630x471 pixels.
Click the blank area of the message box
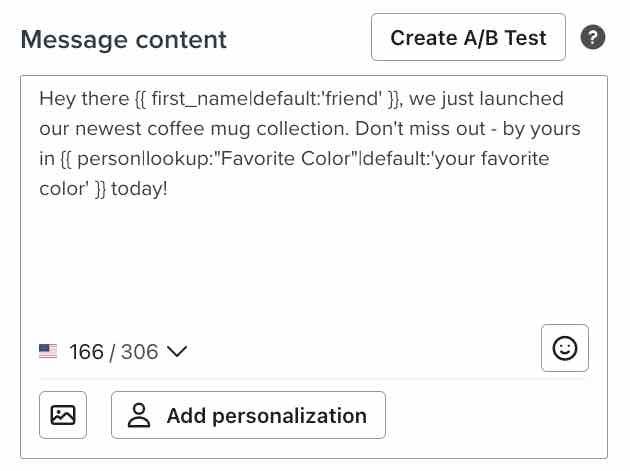(x=300, y=260)
